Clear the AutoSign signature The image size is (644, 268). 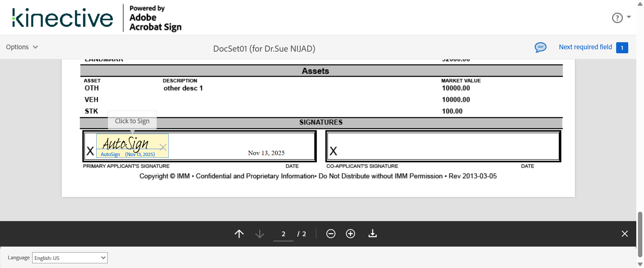tap(163, 147)
